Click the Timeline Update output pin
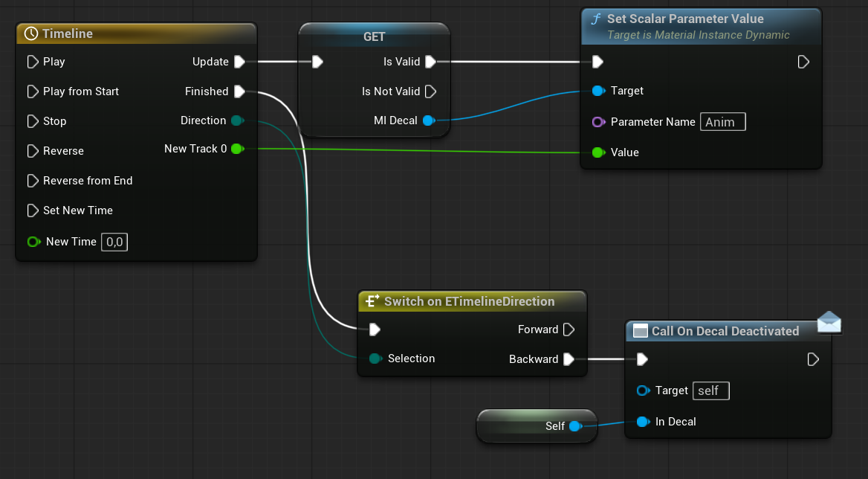 (239, 62)
